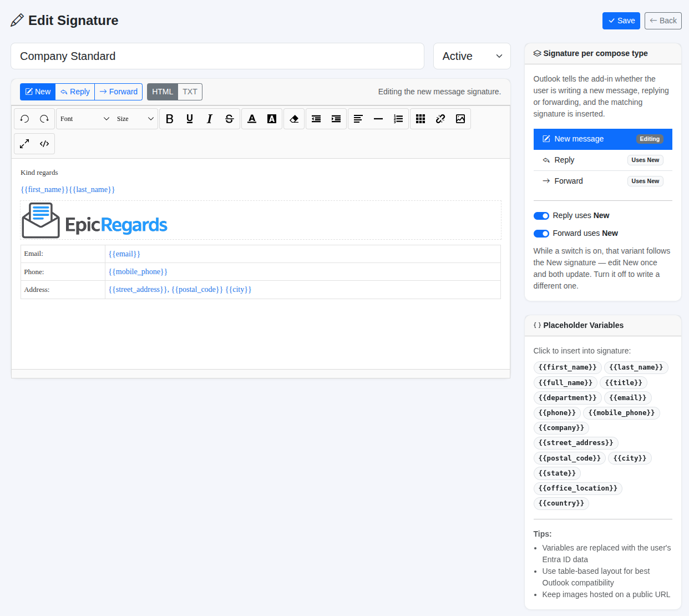The width and height of the screenshot is (689, 616).
Task: Insert the {{mobile_phone}} placeholder chip
Action: click(621, 413)
